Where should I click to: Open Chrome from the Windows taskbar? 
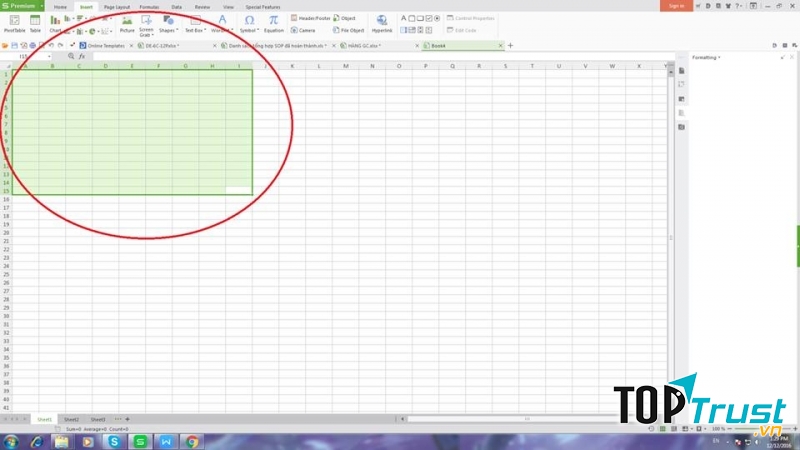click(x=192, y=441)
